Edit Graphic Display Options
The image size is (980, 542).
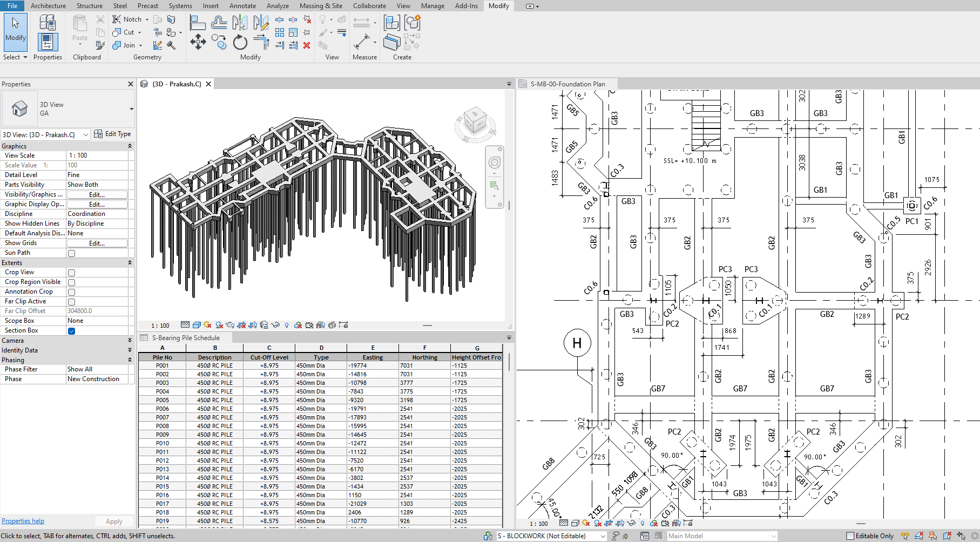[97, 205]
